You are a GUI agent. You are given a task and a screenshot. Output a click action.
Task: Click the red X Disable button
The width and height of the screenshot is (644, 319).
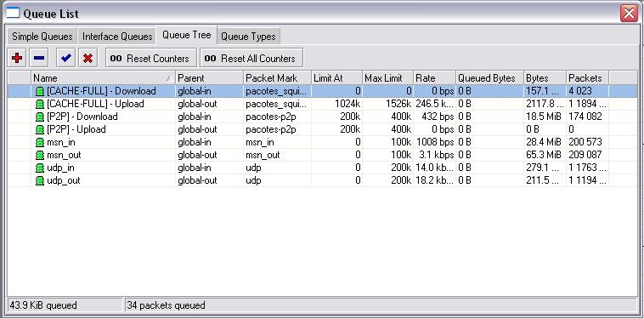[88, 58]
